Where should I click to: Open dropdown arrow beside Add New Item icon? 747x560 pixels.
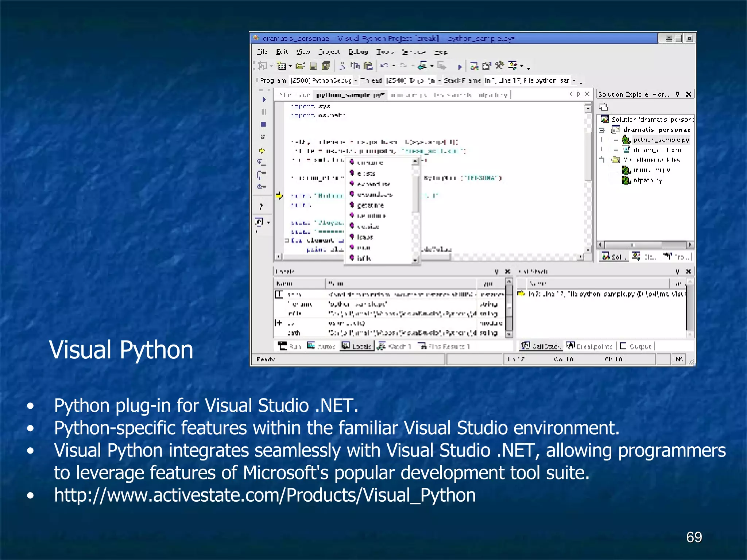(290, 66)
